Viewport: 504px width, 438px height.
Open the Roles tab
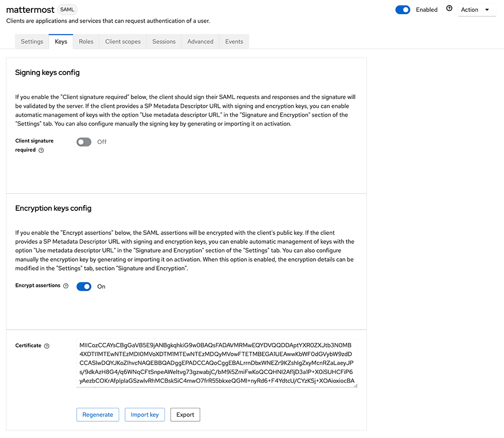86,41
